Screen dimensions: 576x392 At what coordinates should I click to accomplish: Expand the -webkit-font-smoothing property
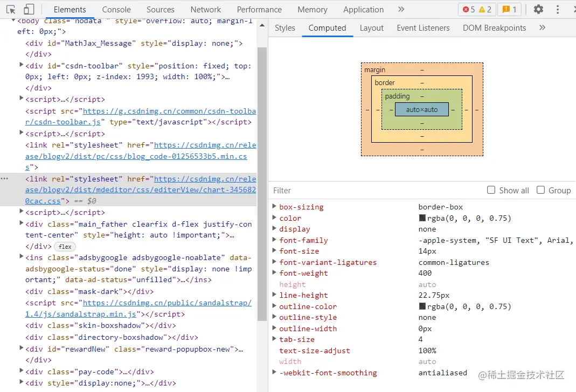coord(274,372)
